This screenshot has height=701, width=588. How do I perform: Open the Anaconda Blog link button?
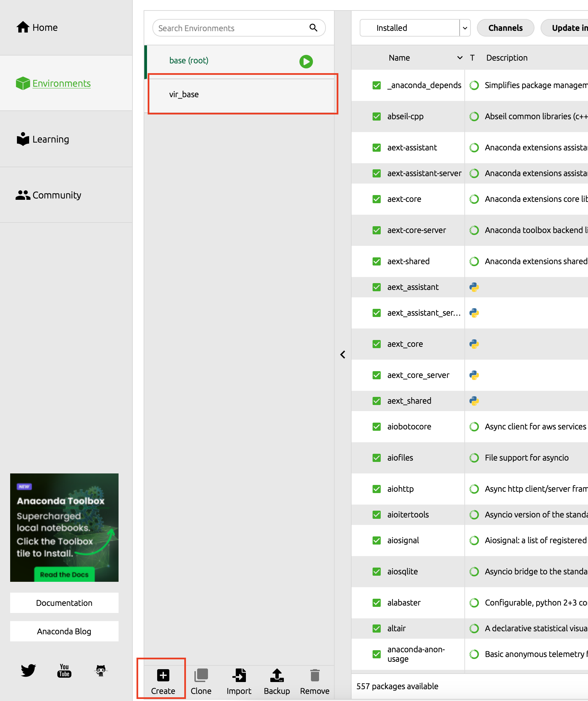tap(64, 631)
